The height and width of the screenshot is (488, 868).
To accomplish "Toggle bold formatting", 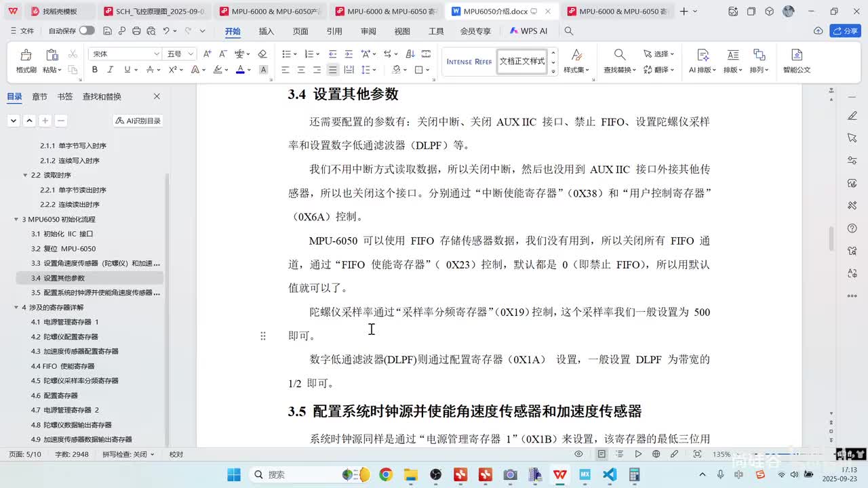I will 95,70.
